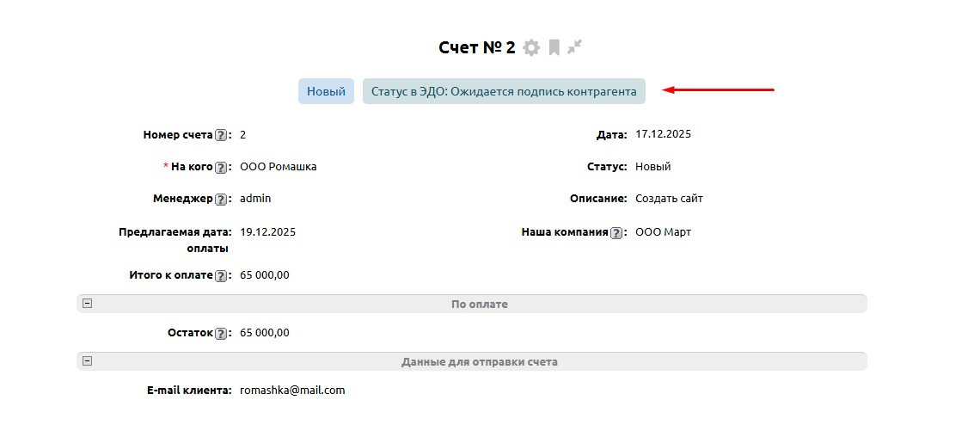Click the bookmark icon beside the invoice title
980x437 pixels.
click(554, 47)
